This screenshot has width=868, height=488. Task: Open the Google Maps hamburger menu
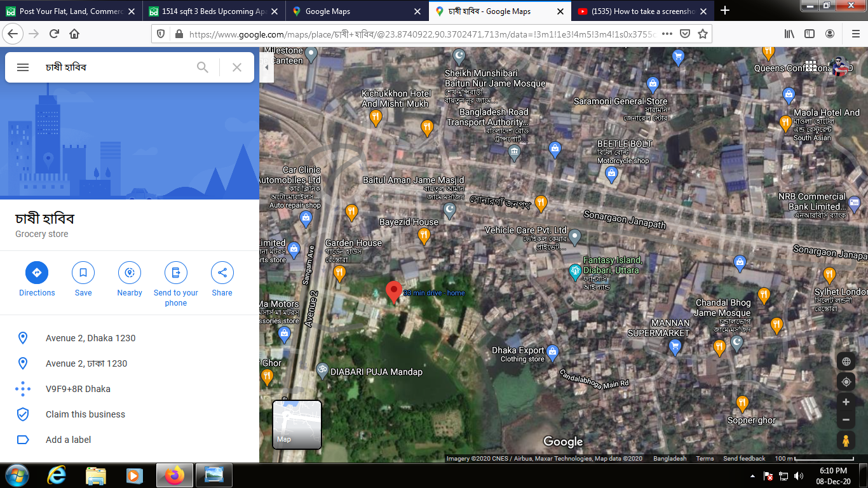pyautogui.click(x=23, y=67)
